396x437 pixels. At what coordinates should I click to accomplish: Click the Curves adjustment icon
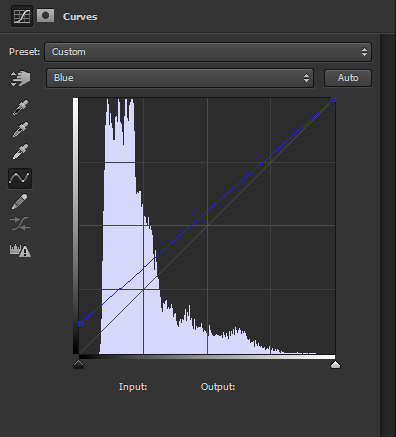[22, 16]
